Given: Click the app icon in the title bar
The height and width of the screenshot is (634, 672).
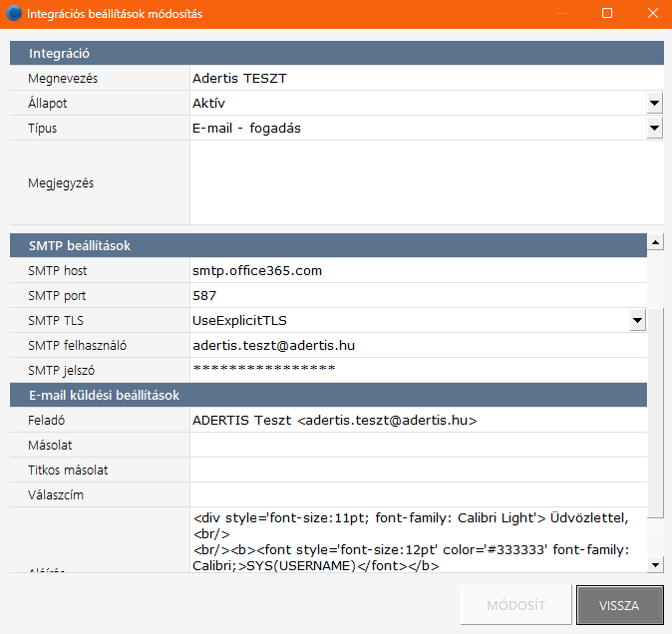Looking at the screenshot, I should pyautogui.click(x=14, y=14).
